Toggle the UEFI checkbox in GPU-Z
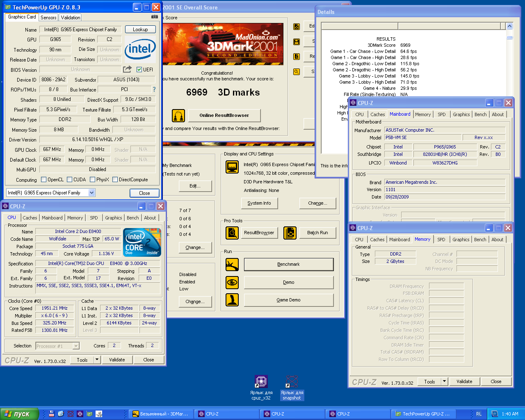The height and width of the screenshot is (420, 525). point(139,70)
